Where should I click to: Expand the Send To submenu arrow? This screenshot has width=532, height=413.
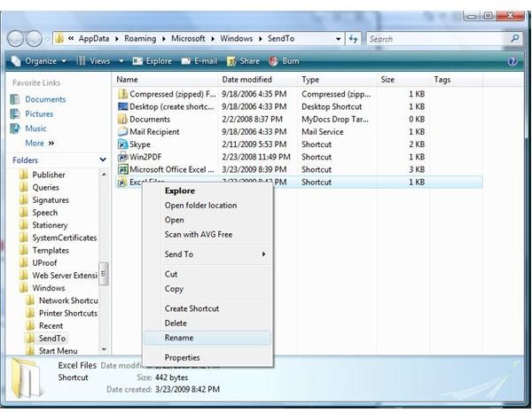pos(263,254)
